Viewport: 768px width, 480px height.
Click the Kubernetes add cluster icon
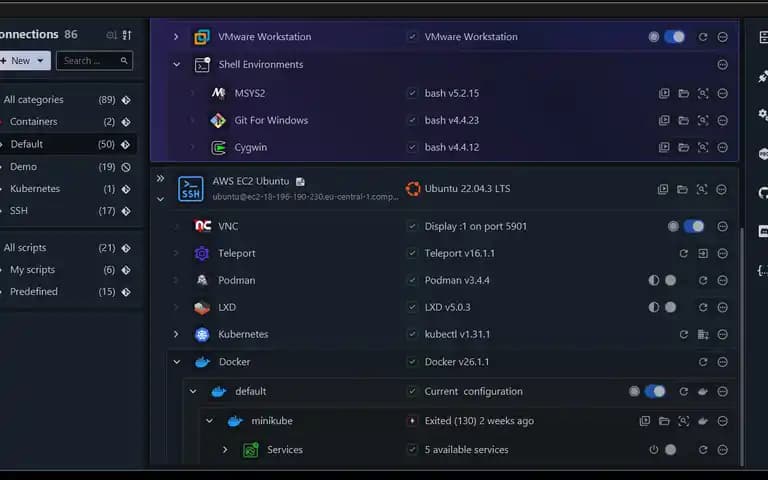703,334
